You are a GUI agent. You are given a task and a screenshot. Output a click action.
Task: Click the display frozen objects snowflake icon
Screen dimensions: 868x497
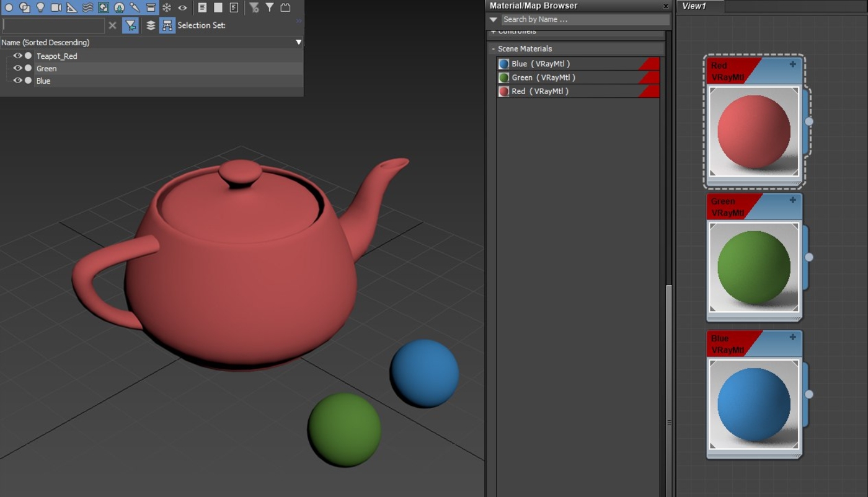point(166,7)
